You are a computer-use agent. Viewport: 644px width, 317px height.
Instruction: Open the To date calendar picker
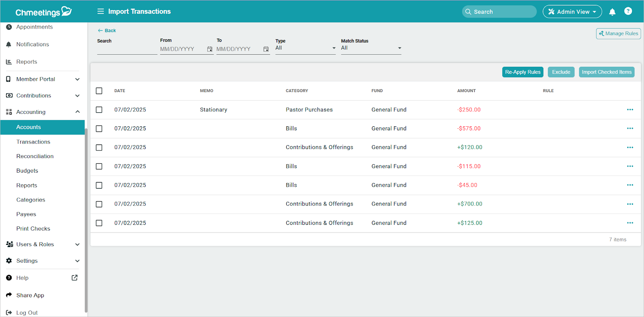(x=266, y=49)
